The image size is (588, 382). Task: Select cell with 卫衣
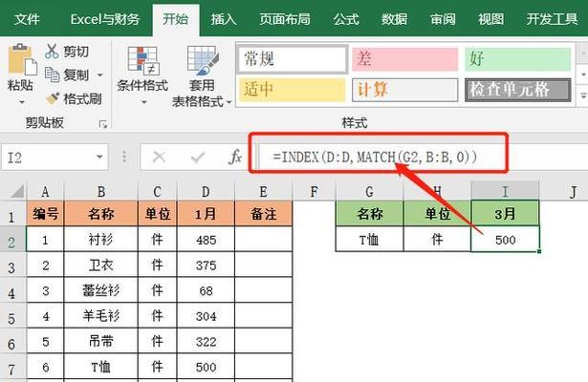101,265
